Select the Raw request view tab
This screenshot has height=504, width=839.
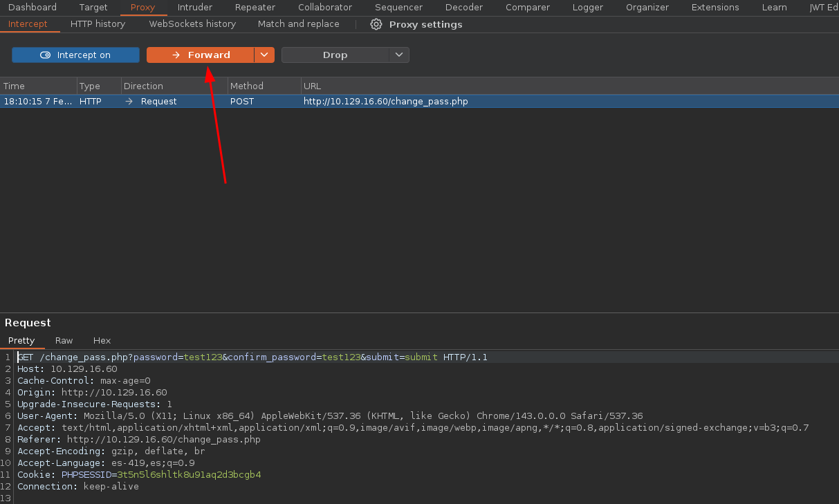[64, 340]
